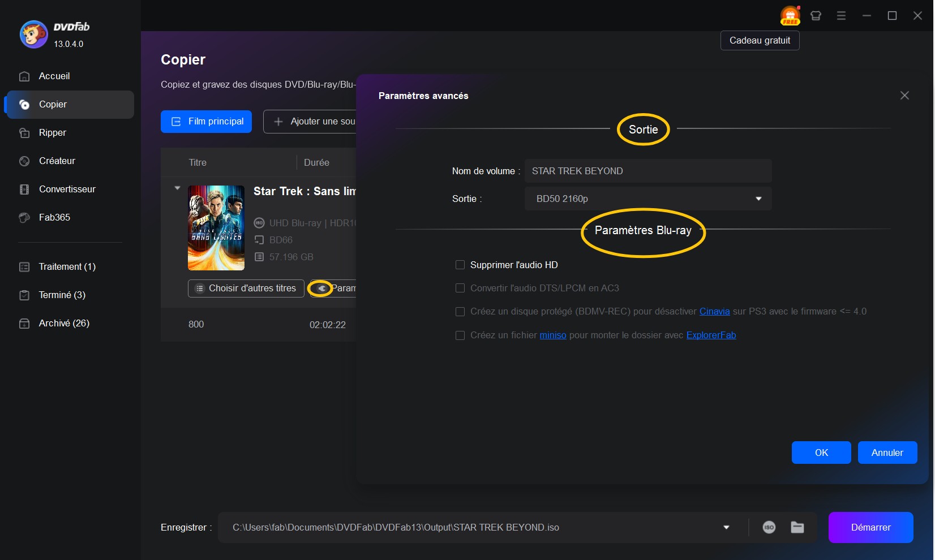The image size is (935, 560).
Task: Collapse the Star Trek title row
Action: 177,188
